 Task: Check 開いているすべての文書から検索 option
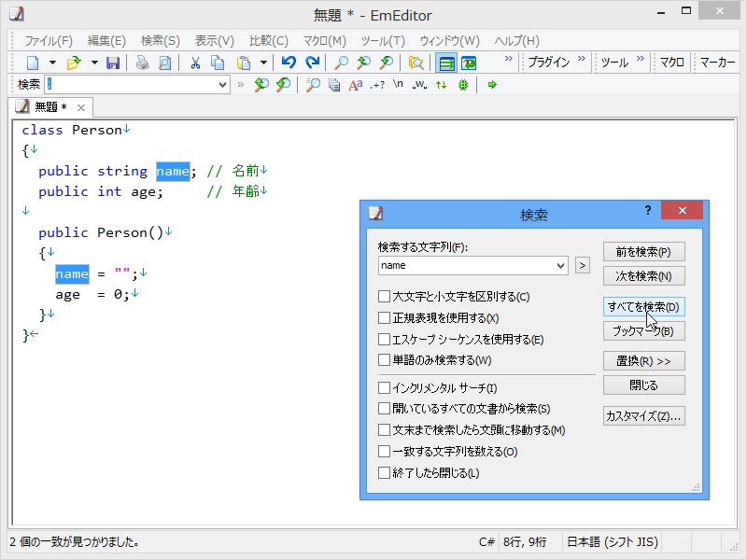click(384, 409)
